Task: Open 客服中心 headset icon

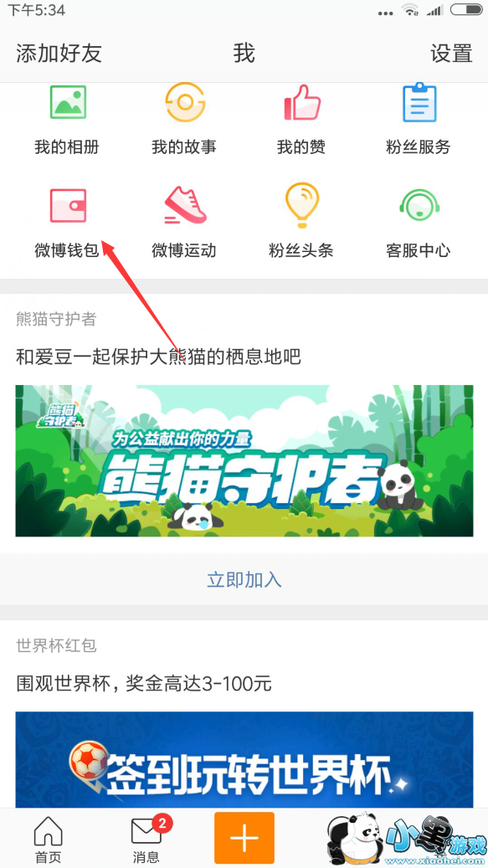Action: [419, 205]
